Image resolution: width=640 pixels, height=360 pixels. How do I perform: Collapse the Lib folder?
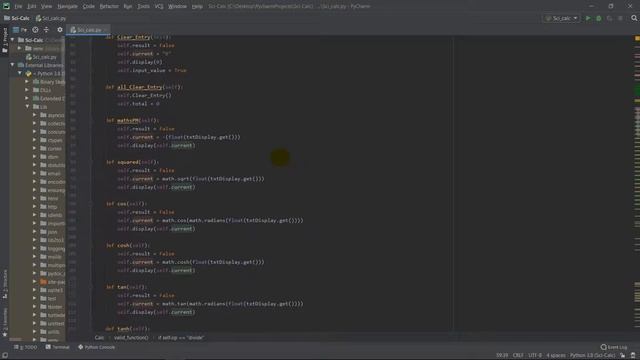(27, 107)
